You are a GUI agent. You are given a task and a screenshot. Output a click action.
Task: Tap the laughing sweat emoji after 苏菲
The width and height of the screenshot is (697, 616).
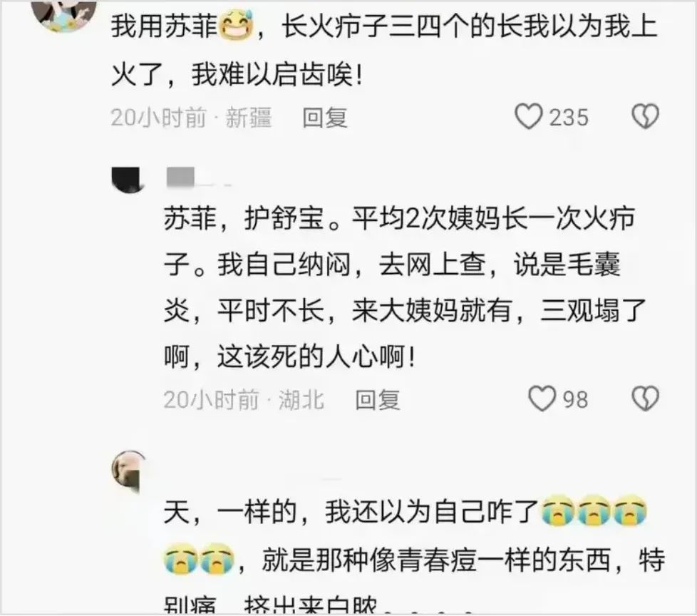click(x=236, y=26)
